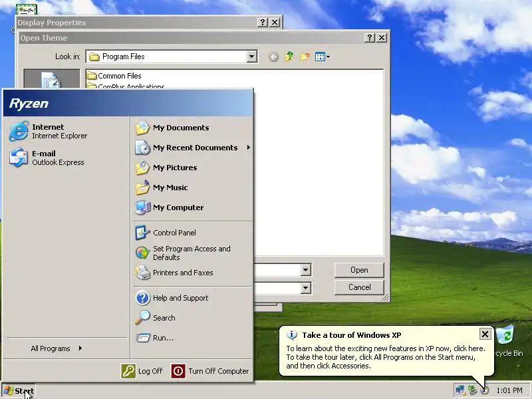Image resolution: width=532 pixels, height=399 pixels.
Task: Open Control Panel
Action: coord(166,233)
